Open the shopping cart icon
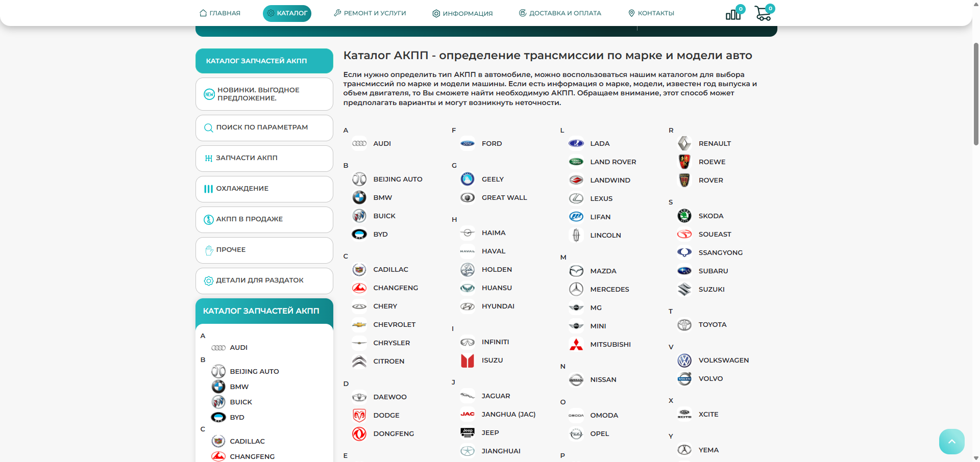 click(x=763, y=13)
